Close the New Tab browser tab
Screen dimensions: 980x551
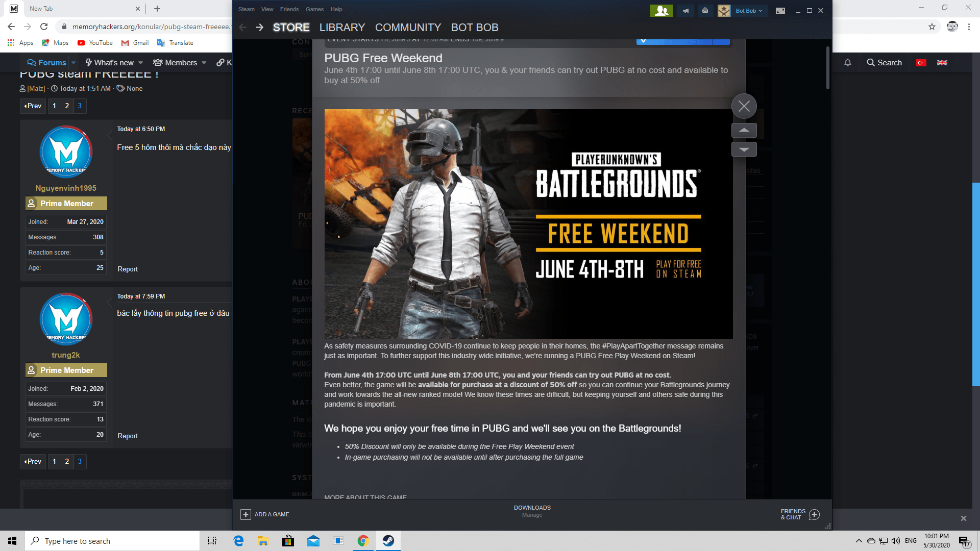[x=138, y=9]
